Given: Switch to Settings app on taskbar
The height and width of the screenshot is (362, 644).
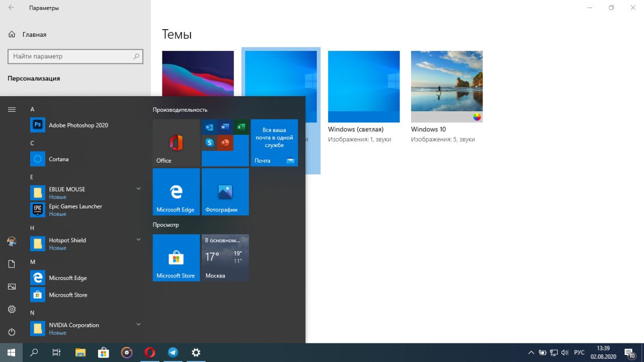Looking at the screenshot, I should (196, 352).
